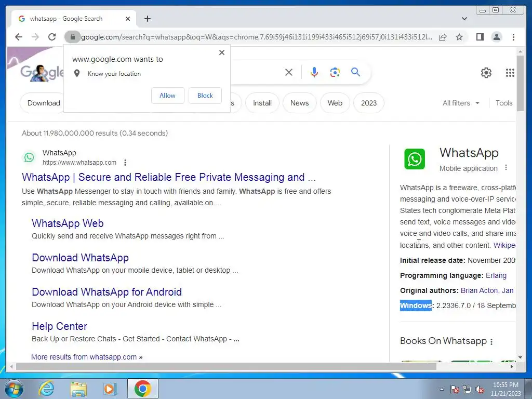Viewport: 532px width, 399px height.
Task: Click the vertical scrollbar thumb
Action: point(520,83)
